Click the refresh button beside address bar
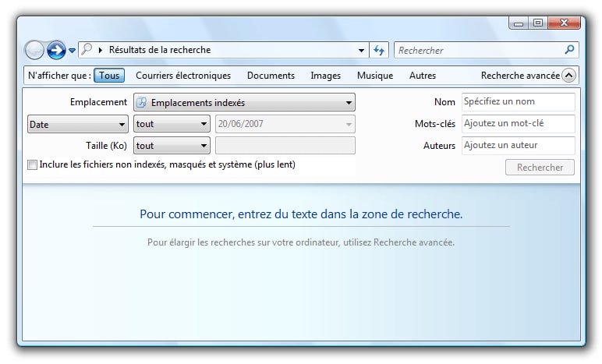The width and height of the screenshot is (602, 364). click(x=379, y=50)
